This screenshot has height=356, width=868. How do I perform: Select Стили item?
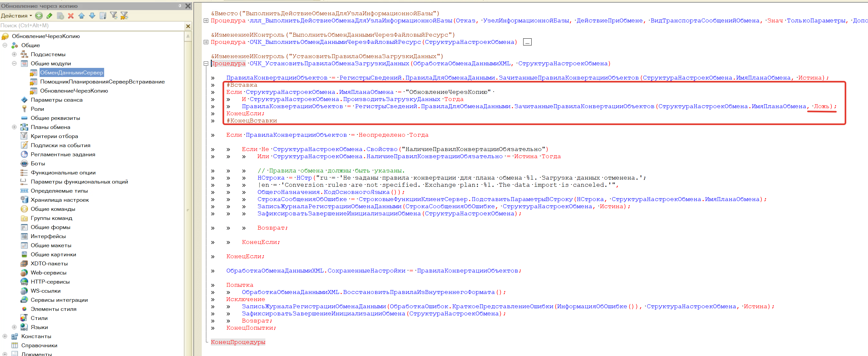(39, 318)
